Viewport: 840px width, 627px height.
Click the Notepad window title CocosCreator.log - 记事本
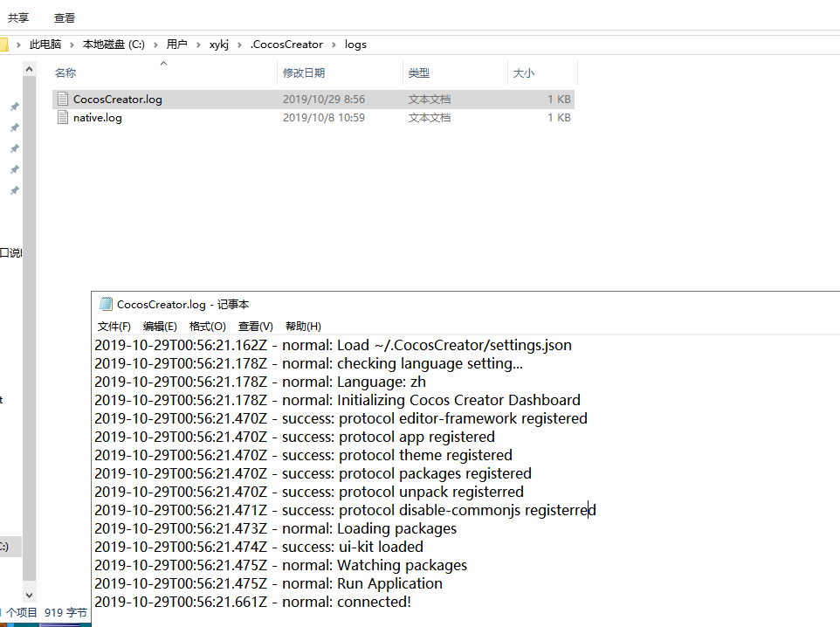[182, 305]
